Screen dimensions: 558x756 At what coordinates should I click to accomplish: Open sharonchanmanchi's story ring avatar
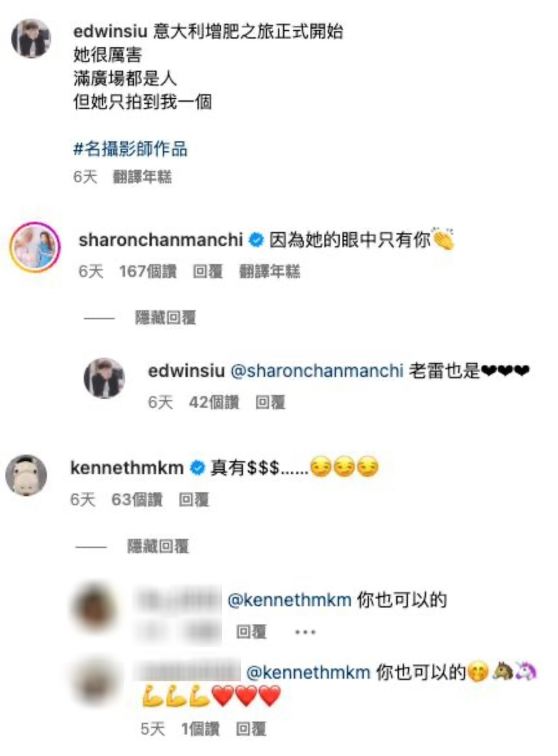35,247
